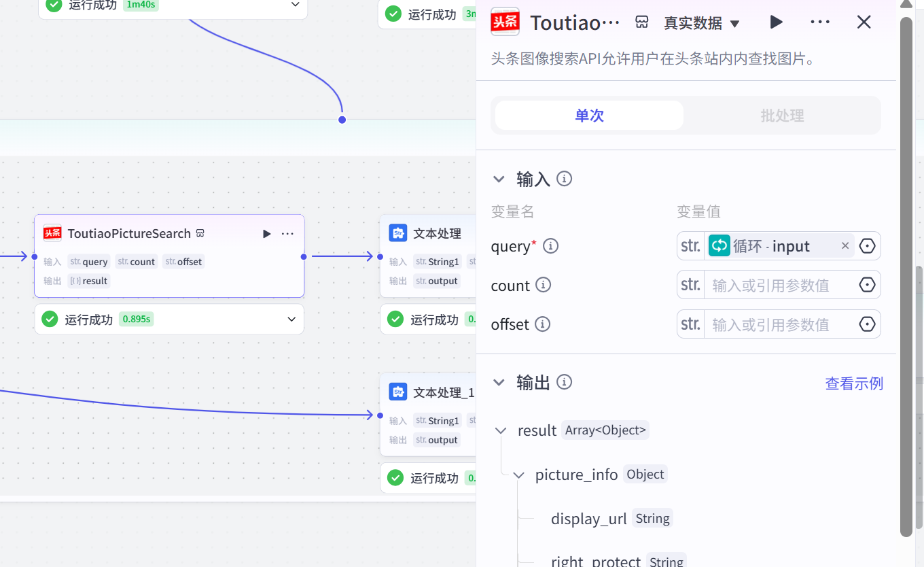The width and height of the screenshot is (924, 567).
Task: Show info tooltip for 输入 section
Action: click(x=564, y=179)
